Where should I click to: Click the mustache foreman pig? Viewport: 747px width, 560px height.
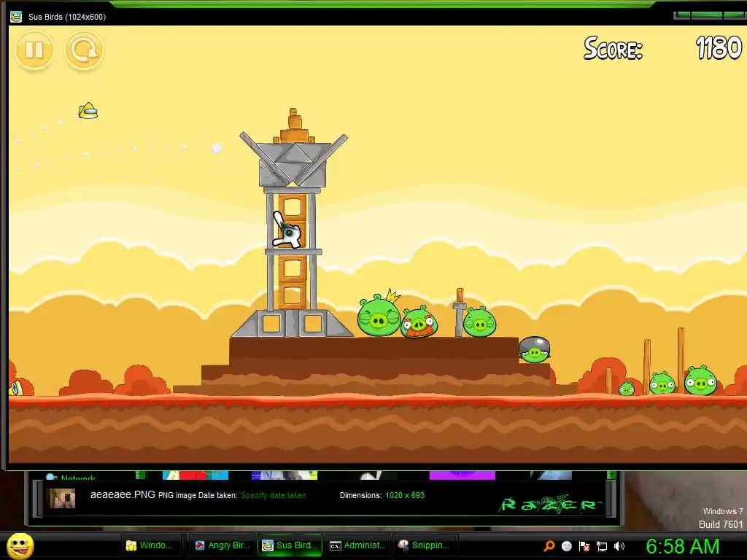click(x=419, y=322)
